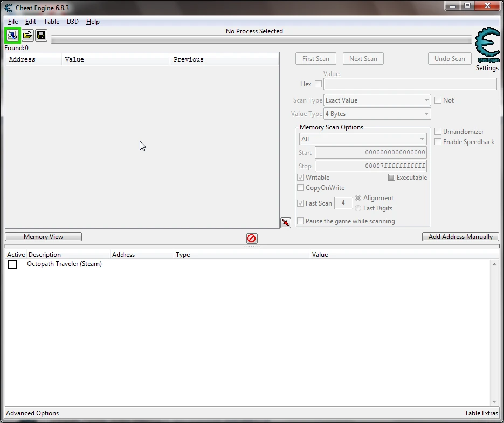Select the Alignment radio button
This screenshot has width=504, height=423.
[x=358, y=198]
